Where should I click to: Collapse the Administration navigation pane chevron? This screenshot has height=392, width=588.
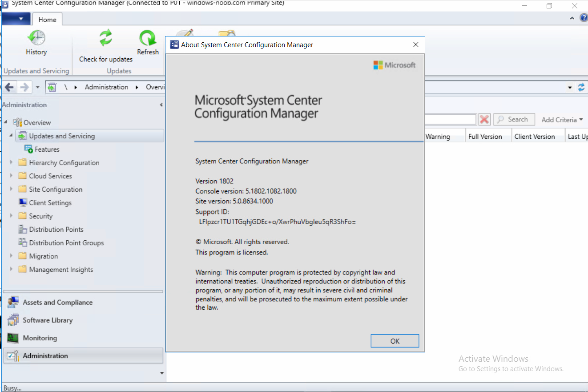161,105
